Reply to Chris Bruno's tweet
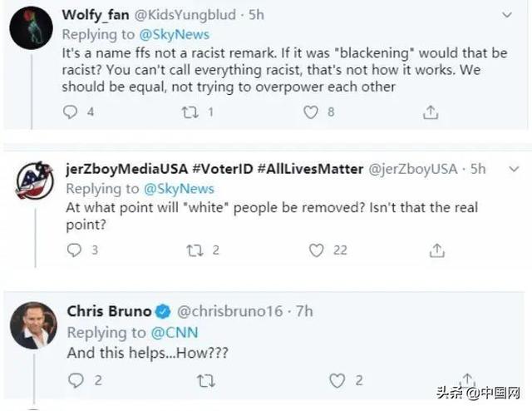This screenshot has height=411, width=532. tap(76, 381)
